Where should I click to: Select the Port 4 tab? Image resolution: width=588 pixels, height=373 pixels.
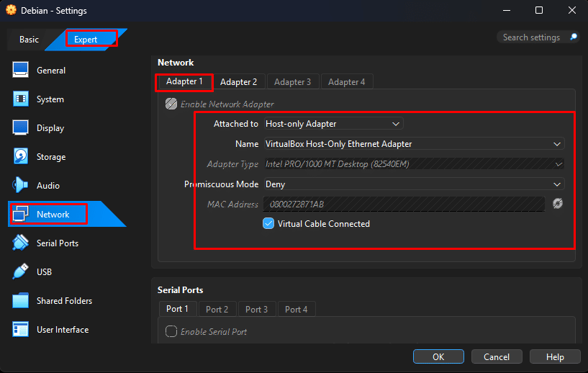pos(297,309)
